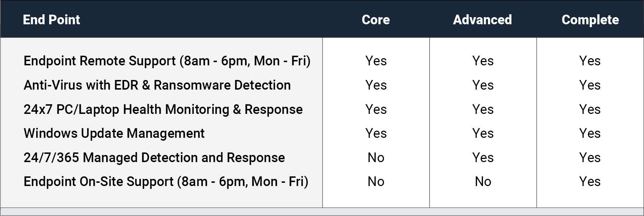This screenshot has width=644, height=216.
Task: Click Complete 'Yes' for Windows Update Management
Action: pyautogui.click(x=590, y=134)
